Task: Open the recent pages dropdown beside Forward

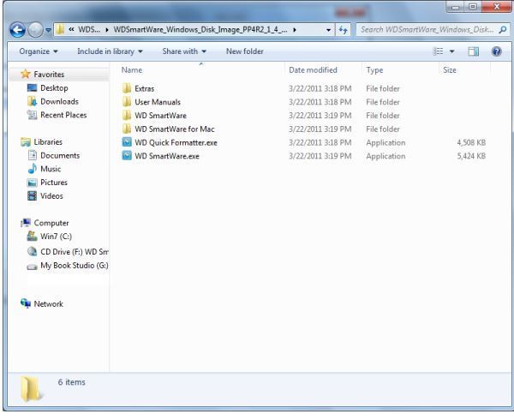Action: tap(48, 30)
